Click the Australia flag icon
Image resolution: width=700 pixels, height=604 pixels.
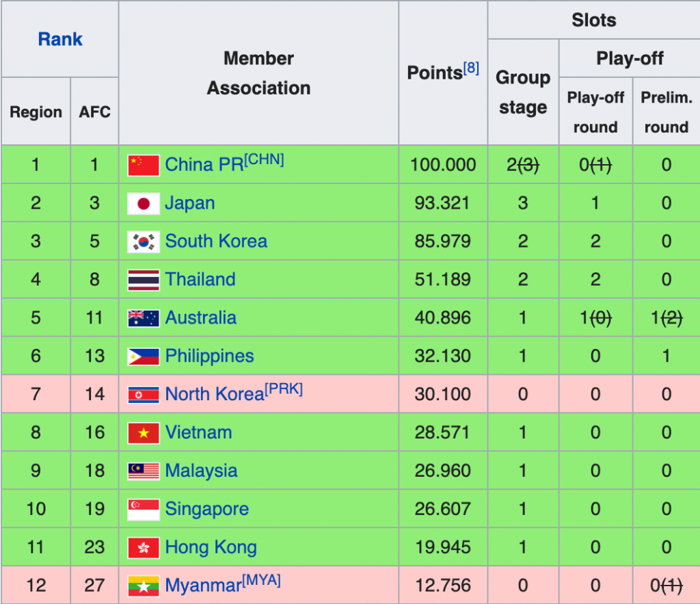(x=144, y=319)
